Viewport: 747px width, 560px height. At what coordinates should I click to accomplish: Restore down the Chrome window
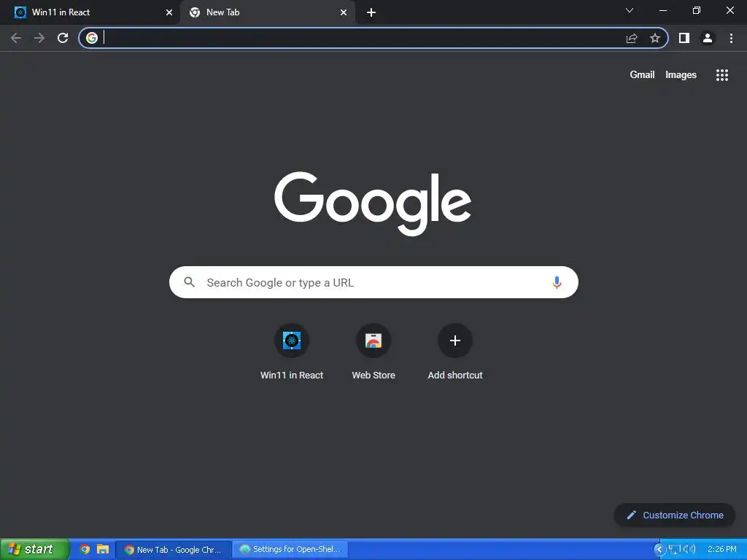click(x=697, y=10)
